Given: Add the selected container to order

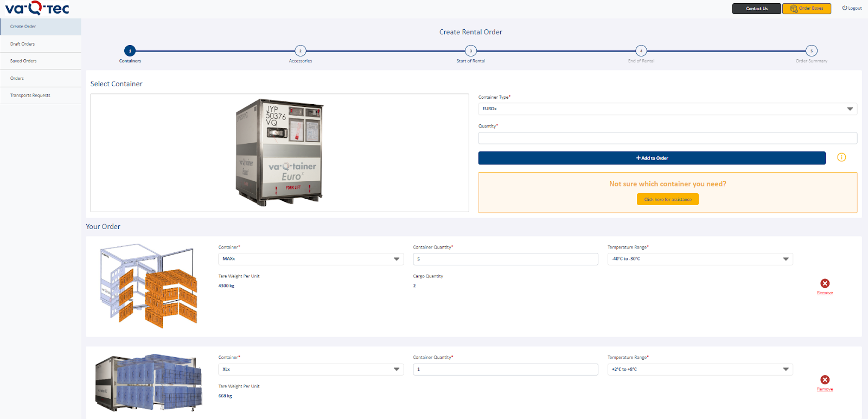Looking at the screenshot, I should [652, 158].
